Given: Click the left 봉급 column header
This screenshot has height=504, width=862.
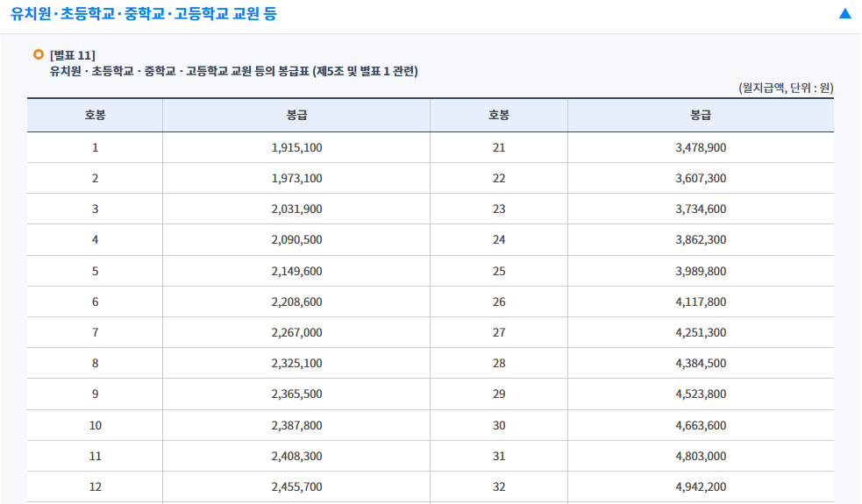Looking at the screenshot, I should pyautogui.click(x=297, y=115).
